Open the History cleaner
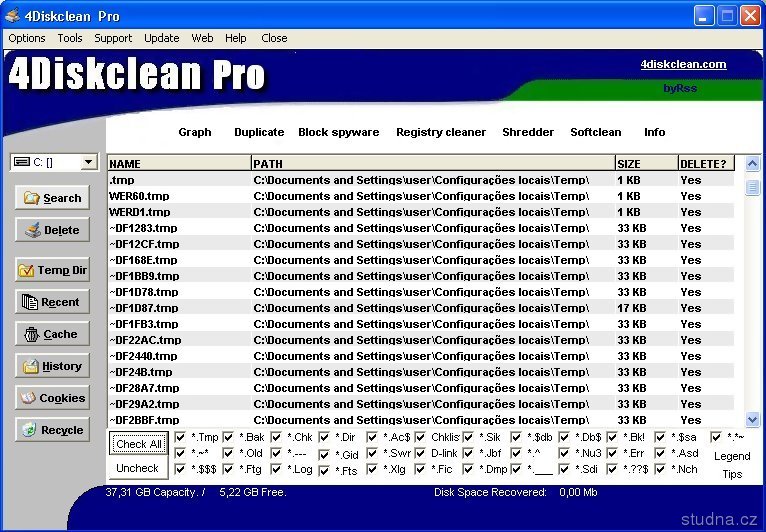The width and height of the screenshot is (766, 532). pyautogui.click(x=52, y=366)
